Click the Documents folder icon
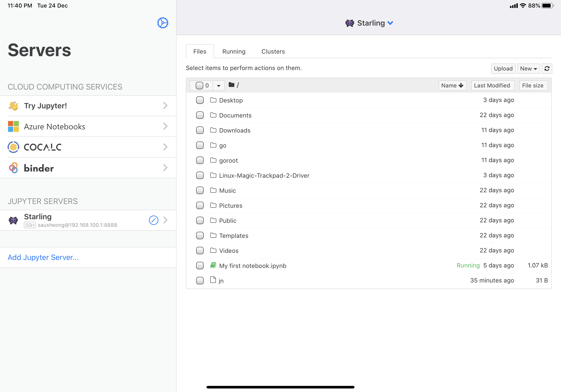The height and width of the screenshot is (392, 561). point(213,115)
